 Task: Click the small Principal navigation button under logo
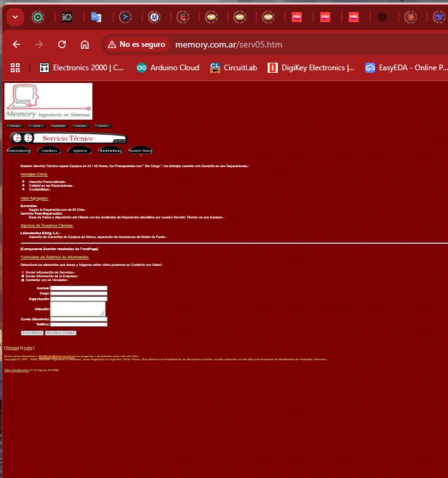click(x=15, y=126)
